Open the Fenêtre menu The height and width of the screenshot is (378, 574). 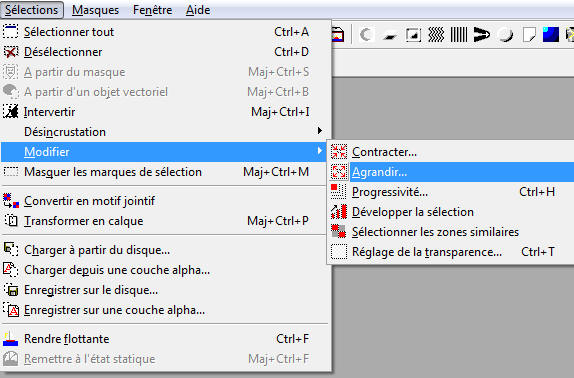click(153, 10)
